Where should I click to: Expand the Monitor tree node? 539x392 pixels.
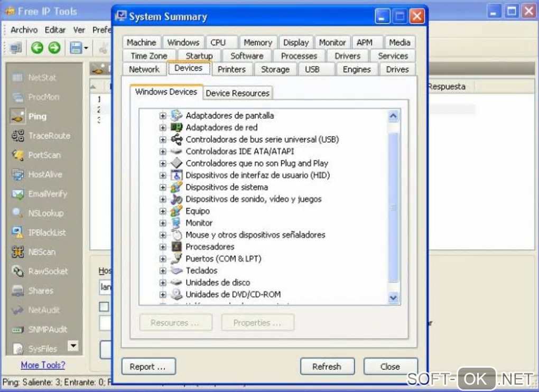click(163, 223)
